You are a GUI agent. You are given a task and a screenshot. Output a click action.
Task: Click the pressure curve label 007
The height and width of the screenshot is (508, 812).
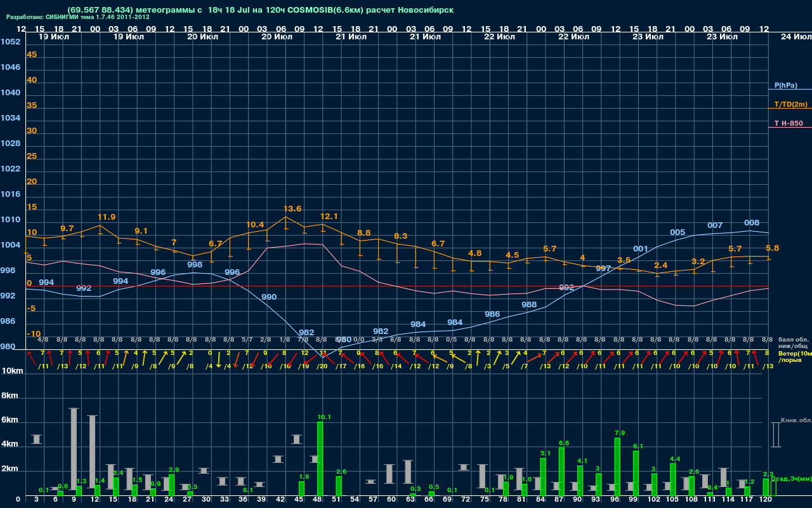click(715, 225)
